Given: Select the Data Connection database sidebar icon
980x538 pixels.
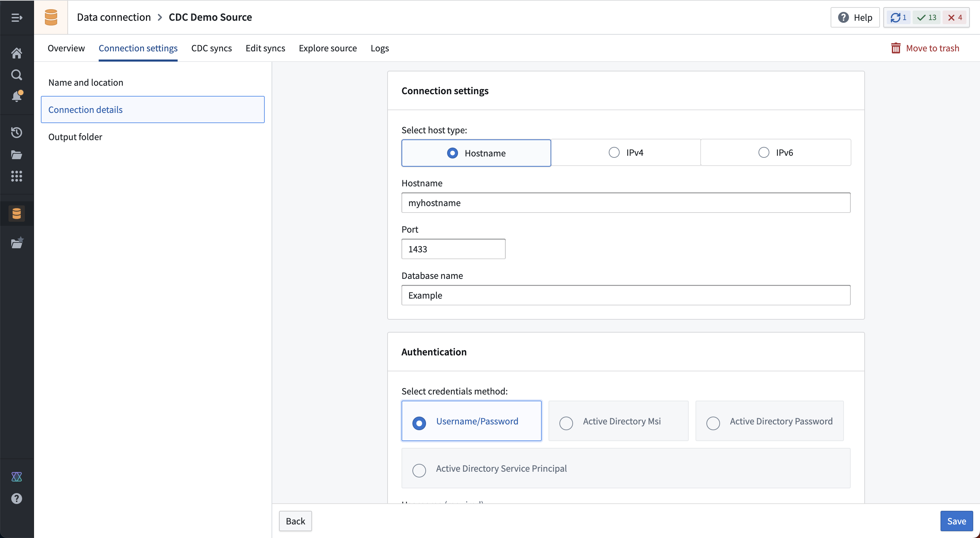Looking at the screenshot, I should click(17, 213).
